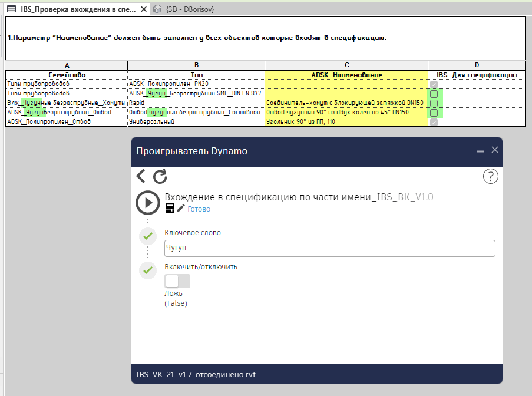This screenshot has height=396, width=532.
Task: Click the Готово status link
Action: pyautogui.click(x=199, y=209)
